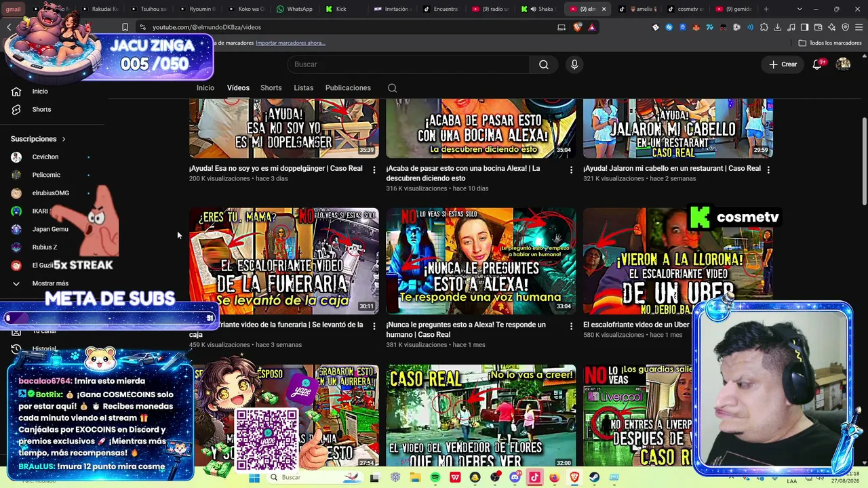This screenshot has height=488, width=868.
Task: Open the browser tab list chevron
Action: click(800, 9)
